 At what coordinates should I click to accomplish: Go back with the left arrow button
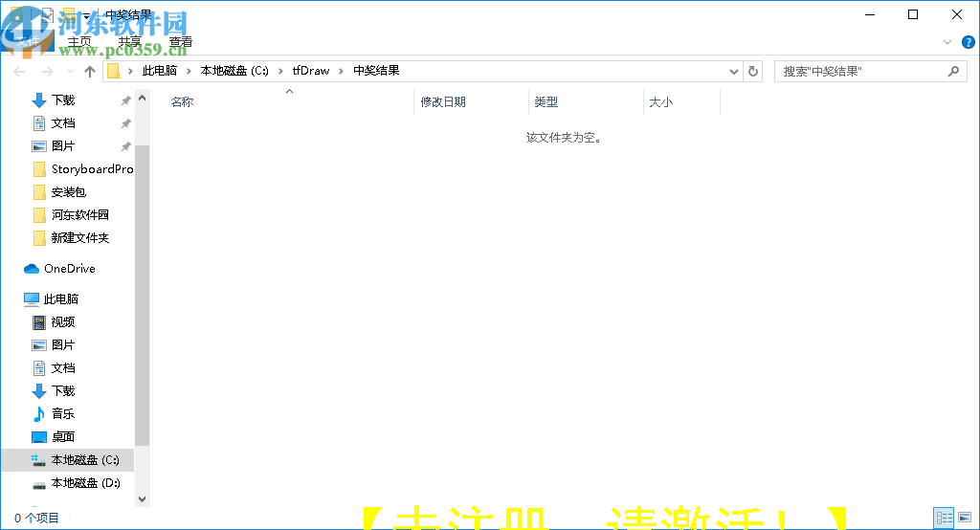19,71
